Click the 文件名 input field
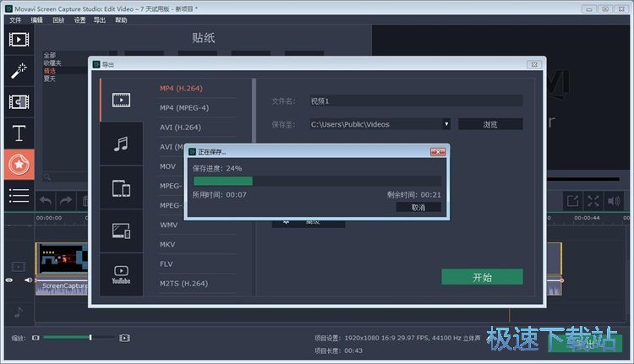The height and width of the screenshot is (364, 634). (x=416, y=101)
